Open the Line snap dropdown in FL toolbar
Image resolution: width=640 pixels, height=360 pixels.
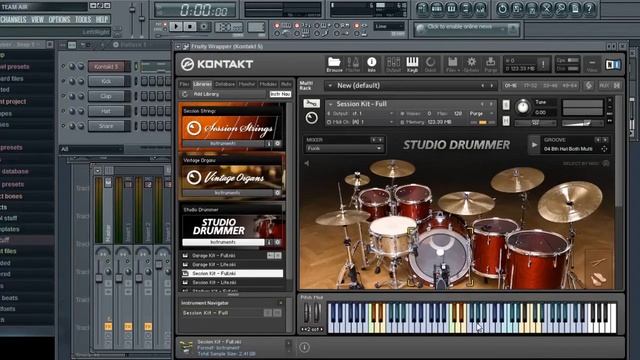pyautogui.click(x=389, y=27)
